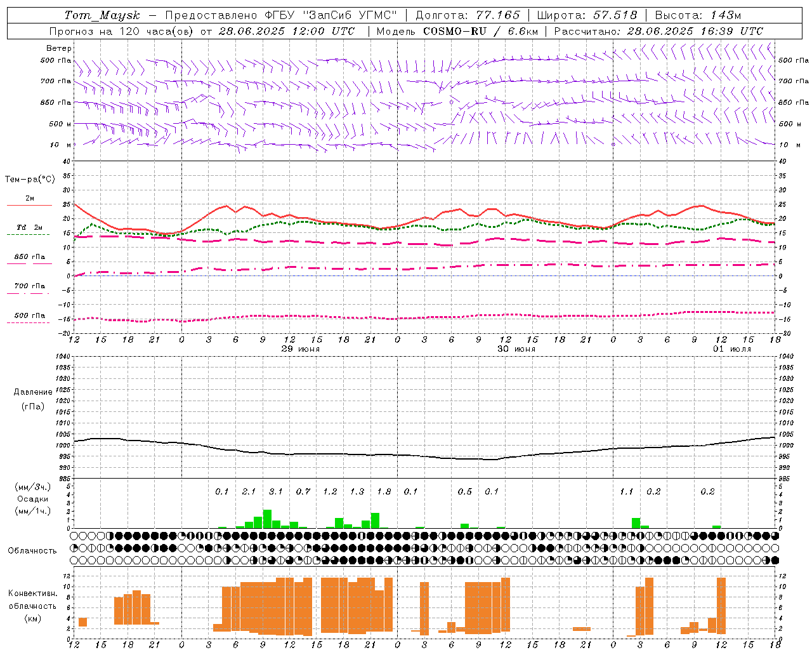Click the 1.3 precipitation total
The width and height of the screenshot is (812, 650).
click(357, 491)
